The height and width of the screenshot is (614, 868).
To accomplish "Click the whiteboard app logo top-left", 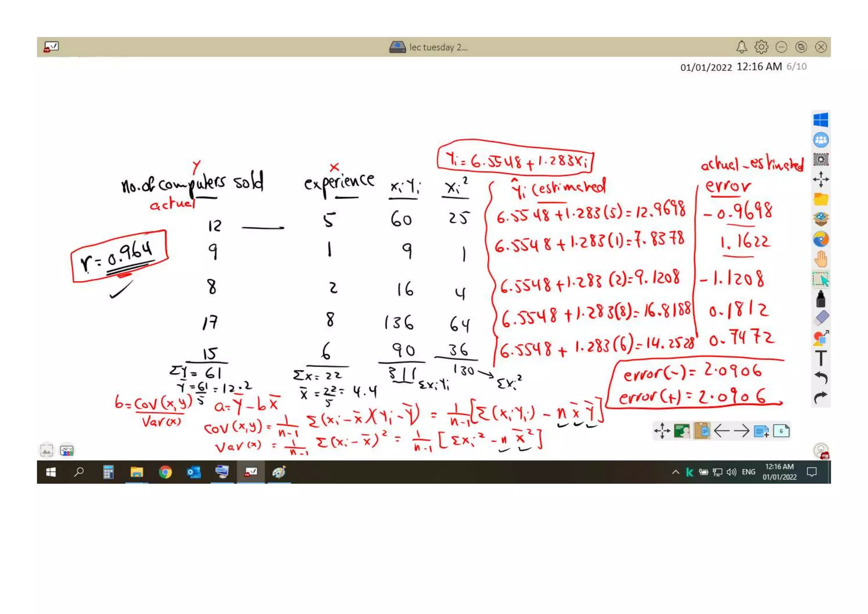I will click(x=51, y=47).
